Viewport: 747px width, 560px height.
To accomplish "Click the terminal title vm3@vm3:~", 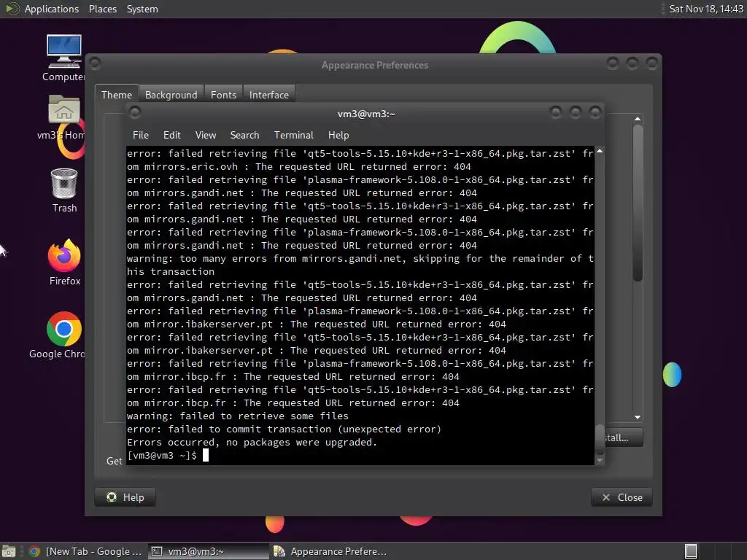I will click(x=366, y=114).
